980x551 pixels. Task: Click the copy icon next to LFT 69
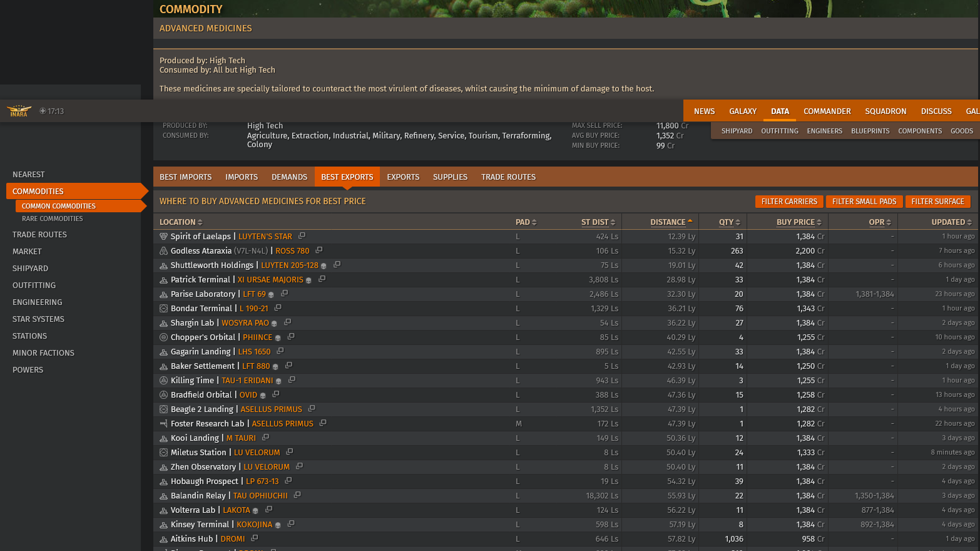[284, 294]
